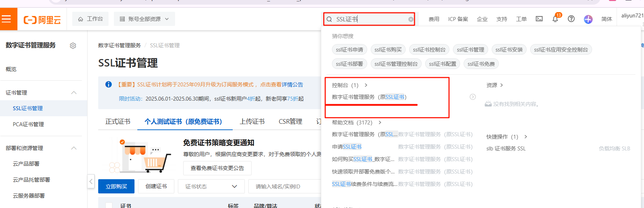Collapse the 证书管理 sidebar section

(x=74, y=93)
